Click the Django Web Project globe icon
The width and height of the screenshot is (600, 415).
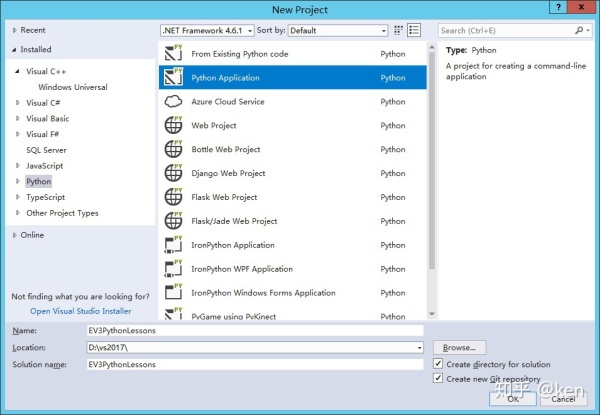coord(173,173)
